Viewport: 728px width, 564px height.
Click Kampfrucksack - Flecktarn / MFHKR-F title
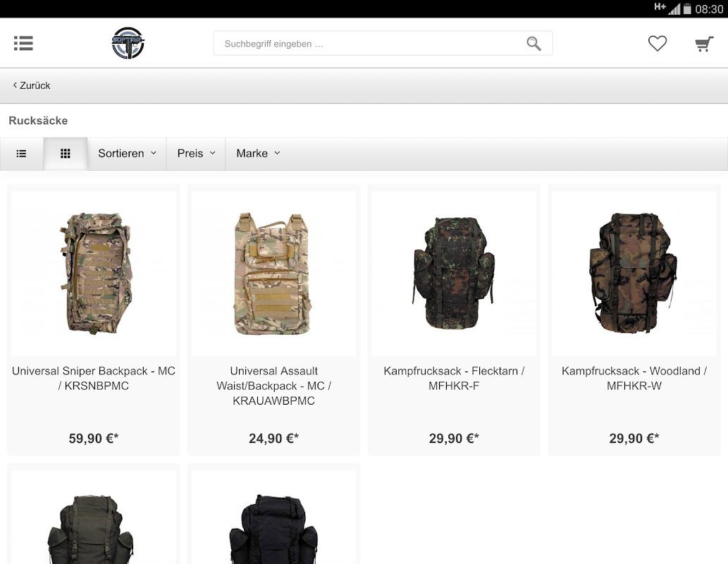[x=454, y=378]
